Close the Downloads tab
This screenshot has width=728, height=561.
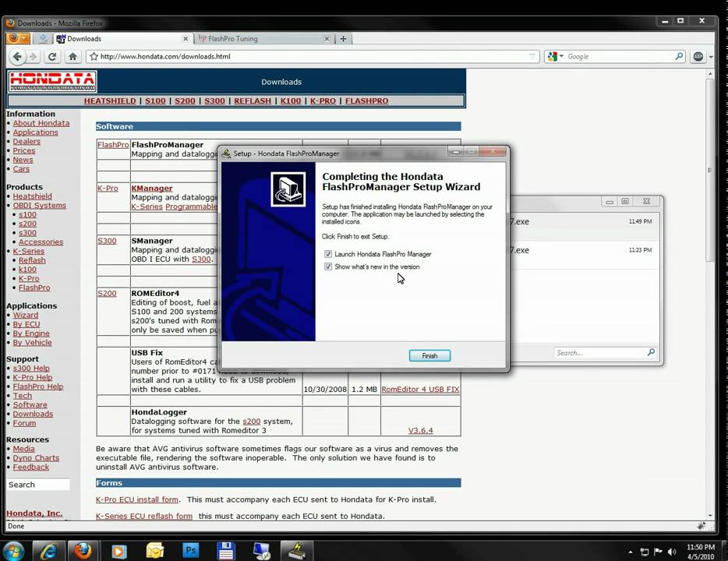tap(186, 39)
